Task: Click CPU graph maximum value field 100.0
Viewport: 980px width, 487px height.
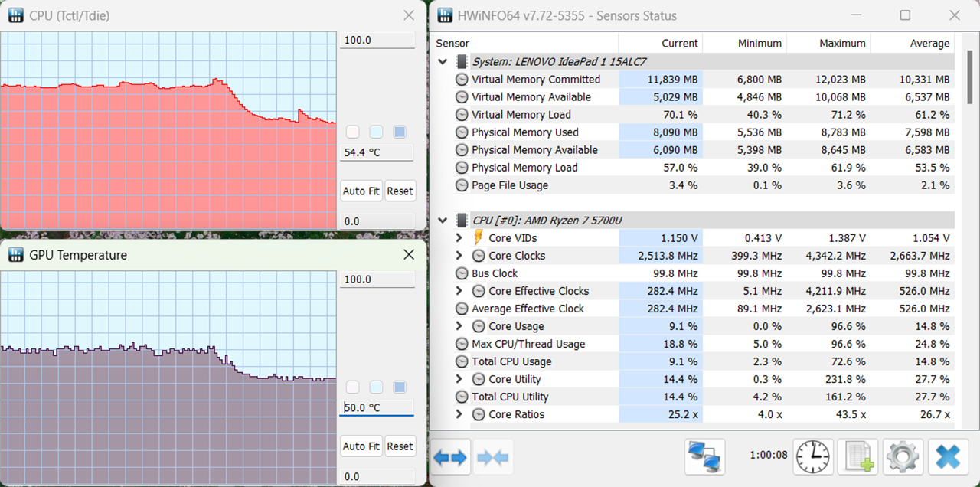Action: point(377,40)
